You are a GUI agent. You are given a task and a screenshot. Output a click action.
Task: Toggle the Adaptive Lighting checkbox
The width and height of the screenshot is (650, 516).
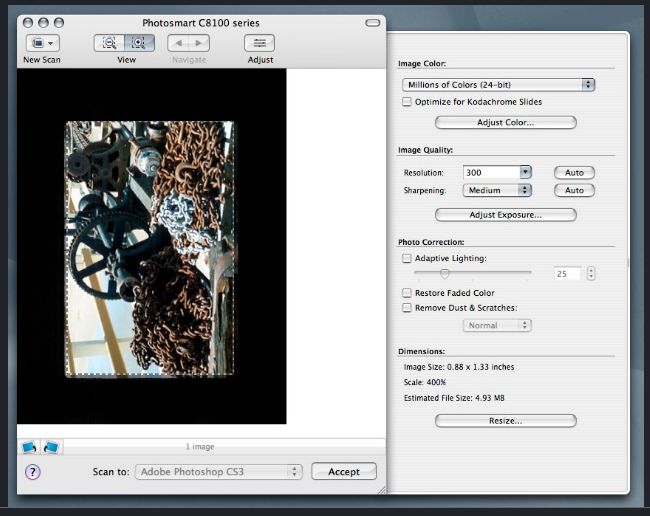pos(407,258)
